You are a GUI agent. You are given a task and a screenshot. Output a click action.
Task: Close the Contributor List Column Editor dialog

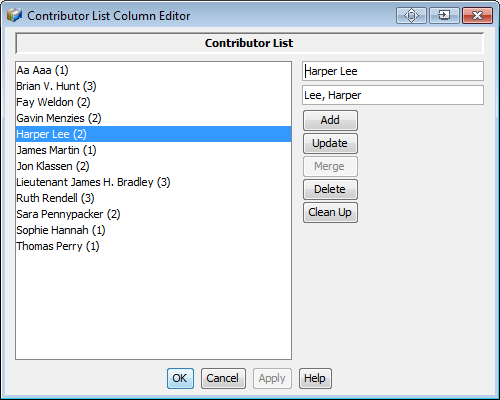pos(477,15)
